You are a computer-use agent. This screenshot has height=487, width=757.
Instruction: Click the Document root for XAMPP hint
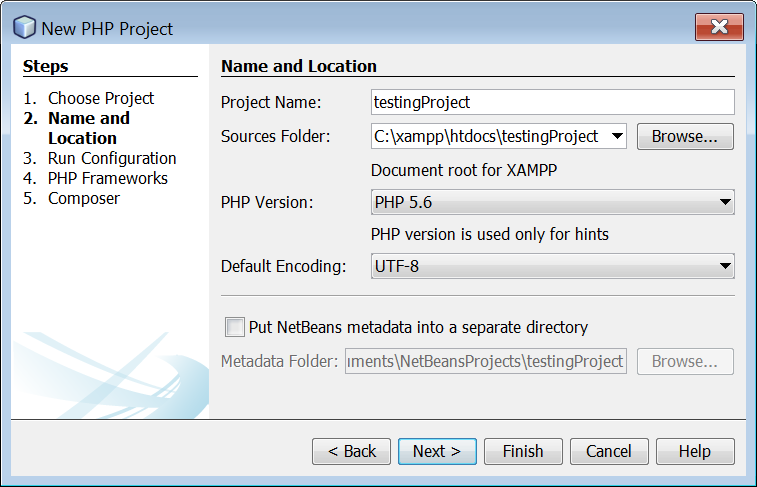pos(464,170)
